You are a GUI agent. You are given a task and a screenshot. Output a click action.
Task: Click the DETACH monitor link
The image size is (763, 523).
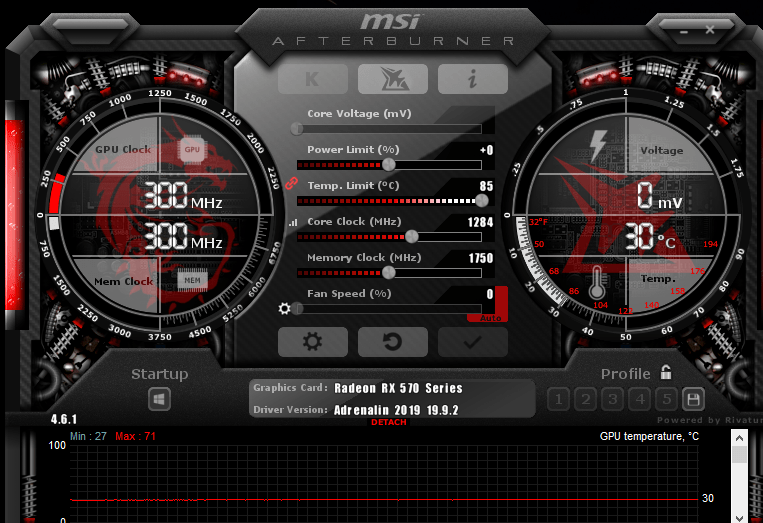tap(388, 422)
